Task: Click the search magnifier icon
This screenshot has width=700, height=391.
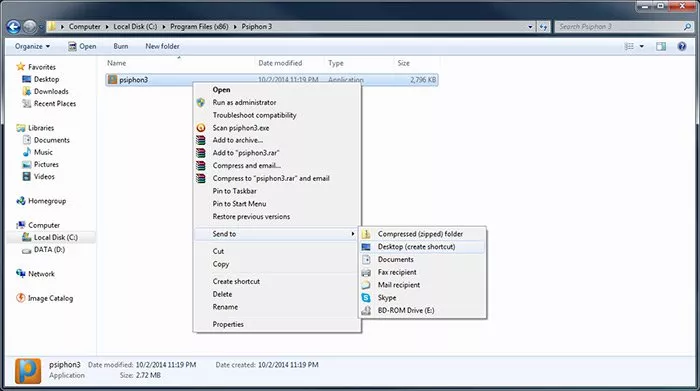Action: point(687,27)
